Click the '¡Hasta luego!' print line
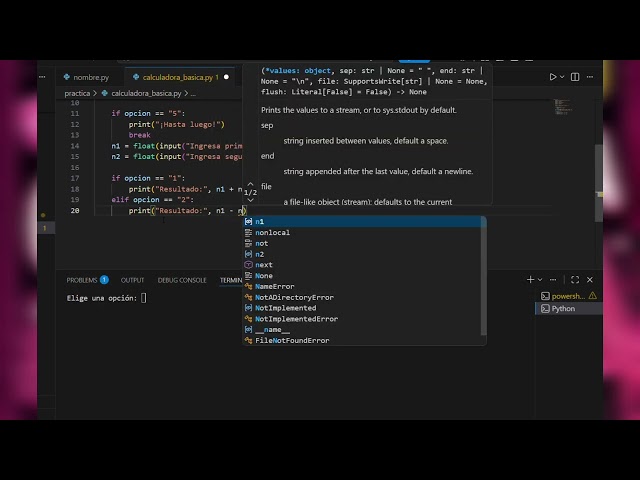Viewport: 640px width, 480px height. point(176,124)
